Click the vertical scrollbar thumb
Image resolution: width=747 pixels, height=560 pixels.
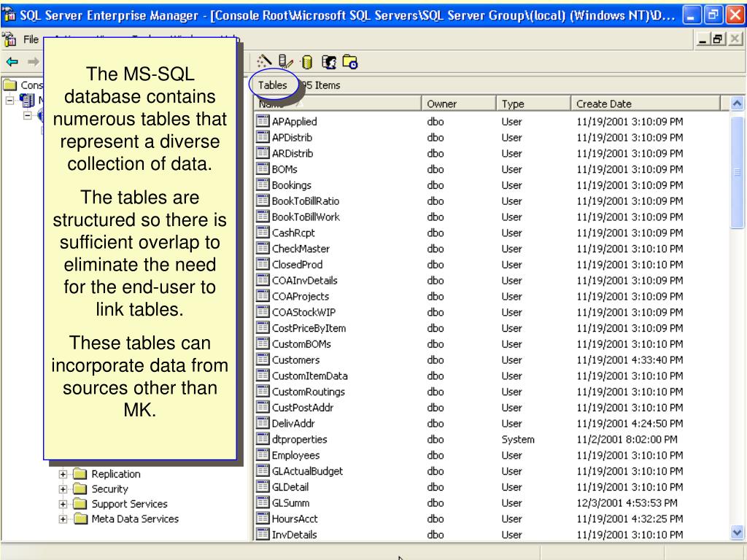737,171
